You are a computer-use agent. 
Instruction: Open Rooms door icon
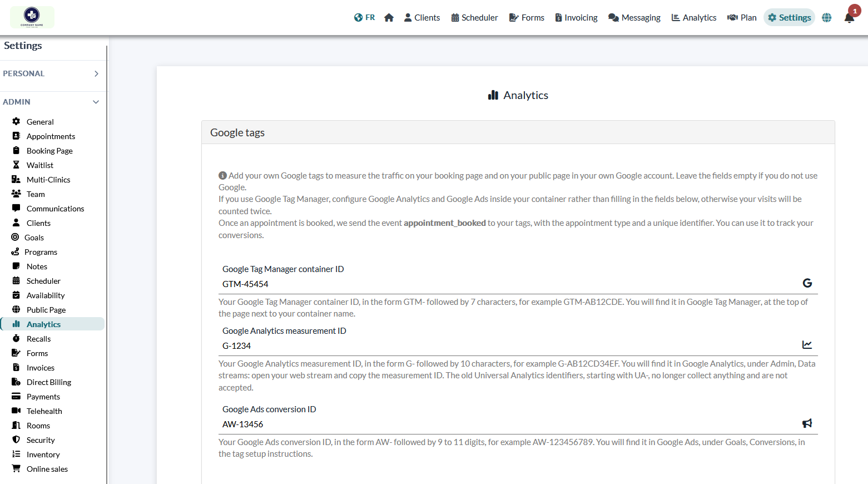coord(16,425)
